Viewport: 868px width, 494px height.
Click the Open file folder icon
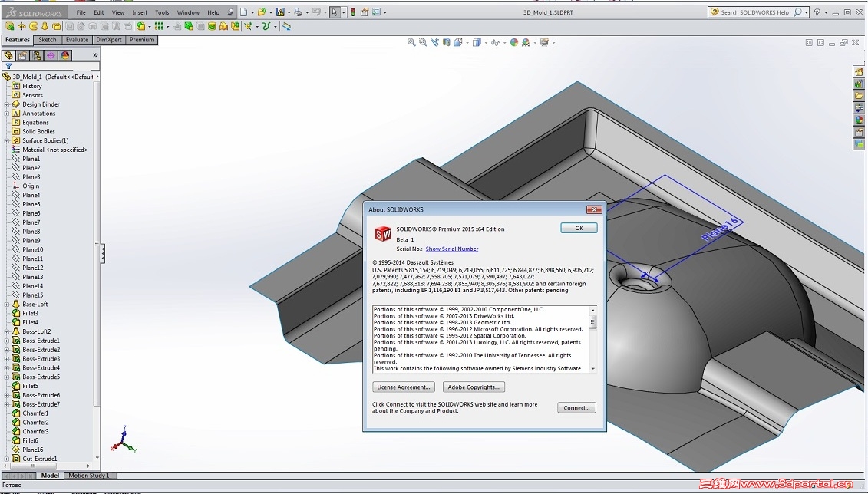click(261, 12)
